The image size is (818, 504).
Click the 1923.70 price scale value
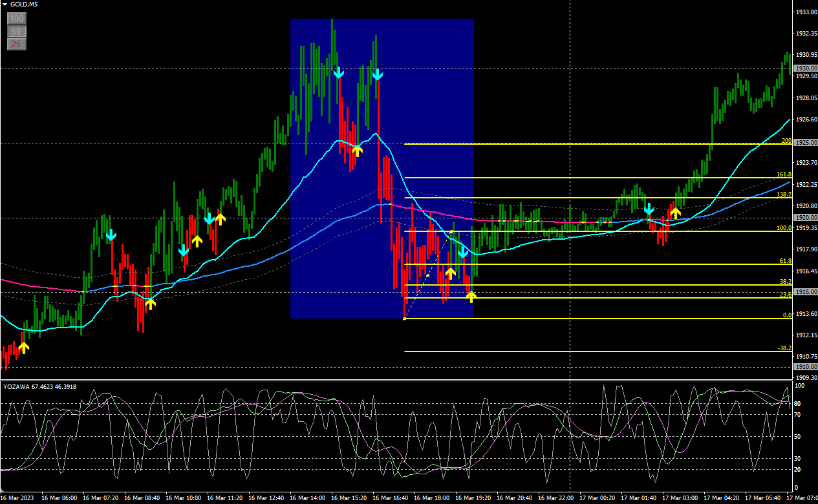(x=806, y=163)
